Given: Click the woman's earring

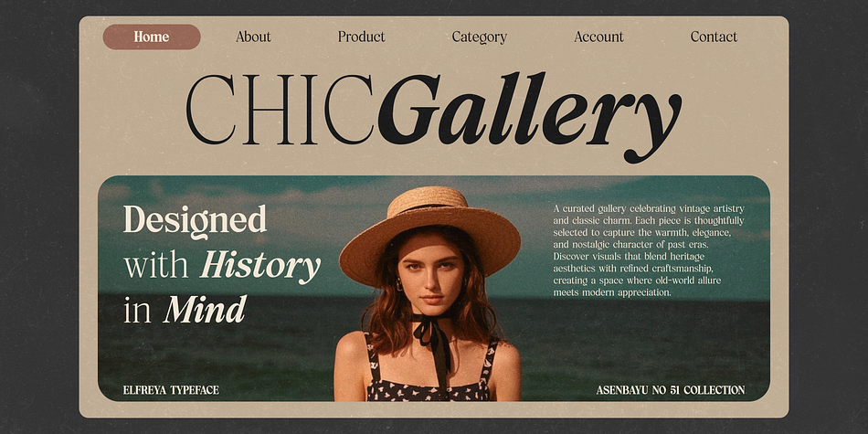Looking at the screenshot, I should click(398, 284).
